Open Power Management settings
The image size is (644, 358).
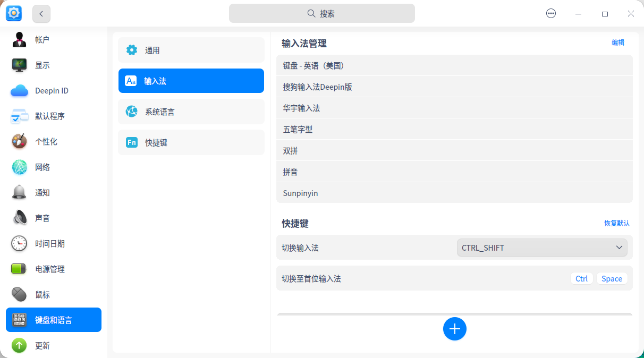coord(20,269)
